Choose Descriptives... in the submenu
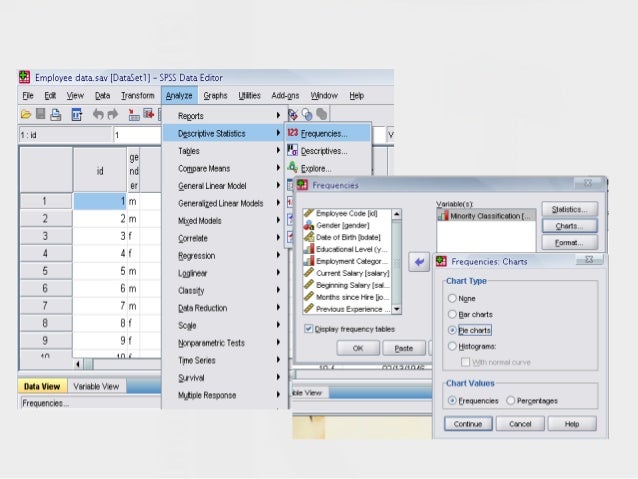The height and width of the screenshot is (479, 638). click(x=329, y=151)
